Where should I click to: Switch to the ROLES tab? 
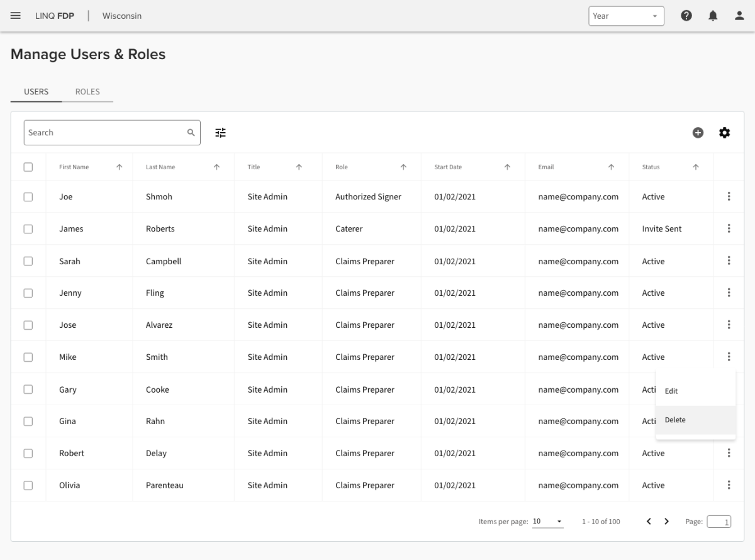(x=87, y=92)
